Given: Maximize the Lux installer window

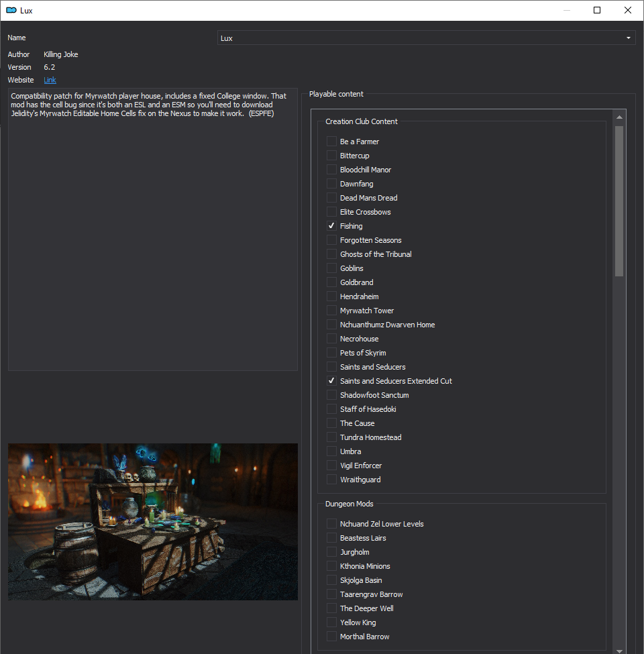Looking at the screenshot, I should point(597,11).
